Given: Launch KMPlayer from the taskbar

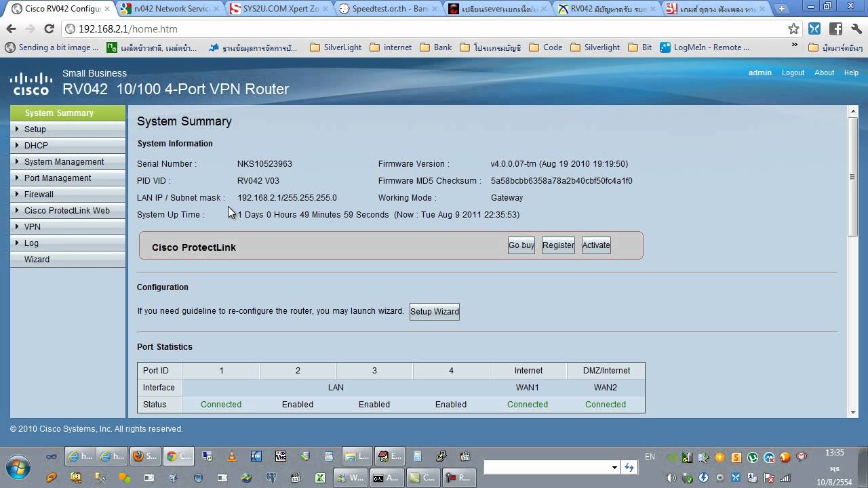Looking at the screenshot, I should [x=256, y=456].
